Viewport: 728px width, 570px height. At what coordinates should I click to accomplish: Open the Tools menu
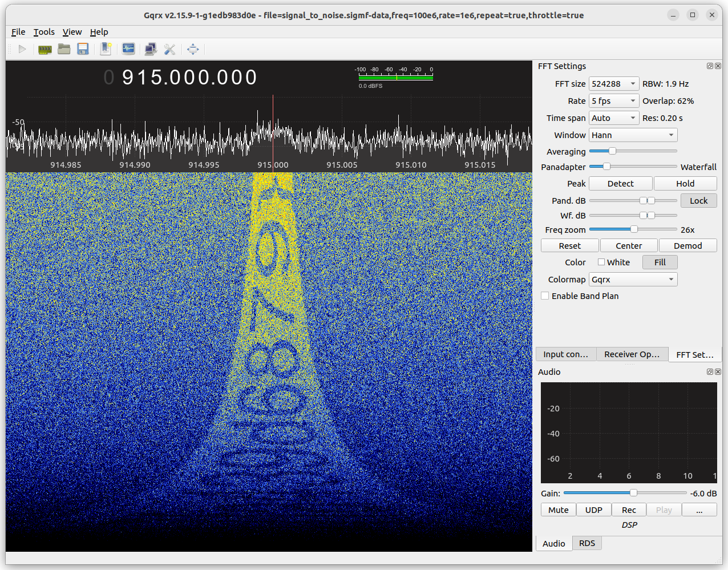tap(44, 32)
